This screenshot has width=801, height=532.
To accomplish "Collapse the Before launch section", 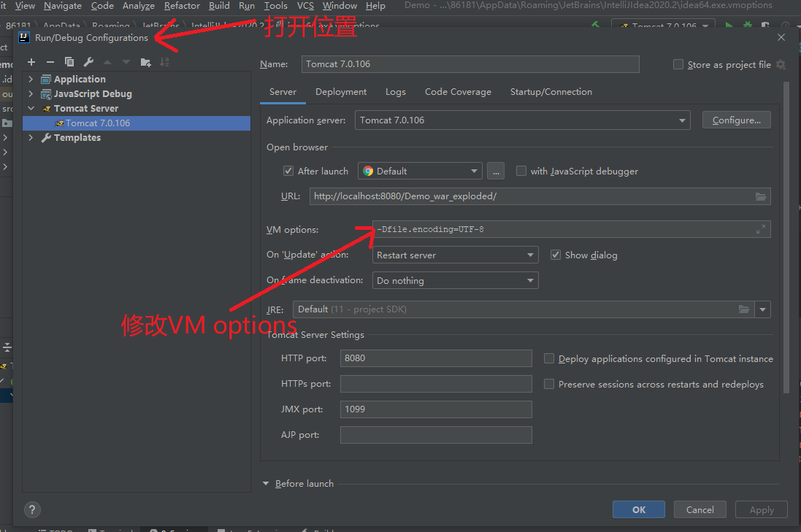I will tap(266, 484).
